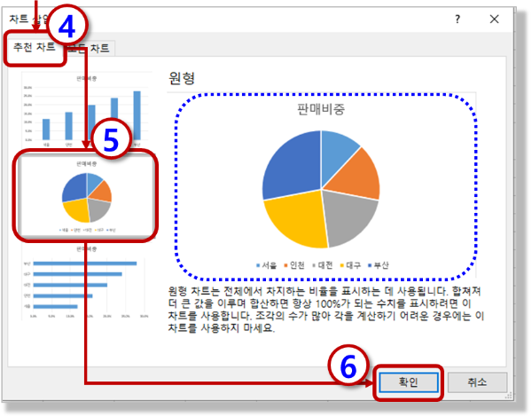Switch to the 추천 차트 tab
Viewport: 532px width, 417px height.
(x=35, y=47)
